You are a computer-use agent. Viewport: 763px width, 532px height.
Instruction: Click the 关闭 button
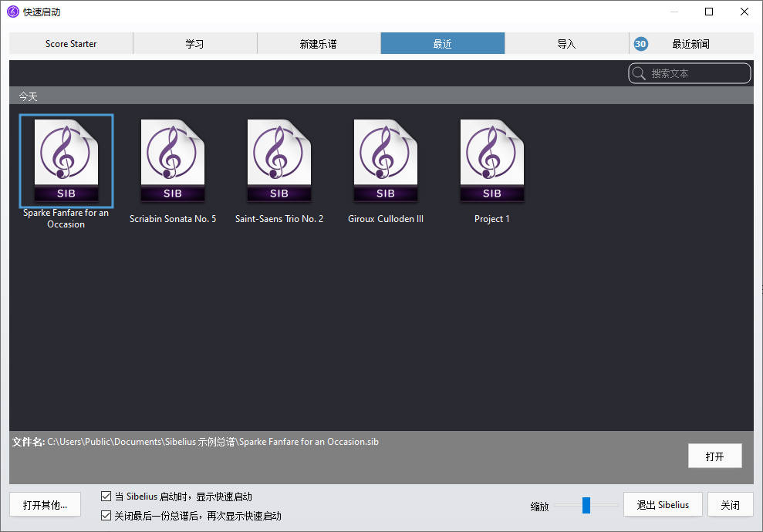pyautogui.click(x=730, y=504)
